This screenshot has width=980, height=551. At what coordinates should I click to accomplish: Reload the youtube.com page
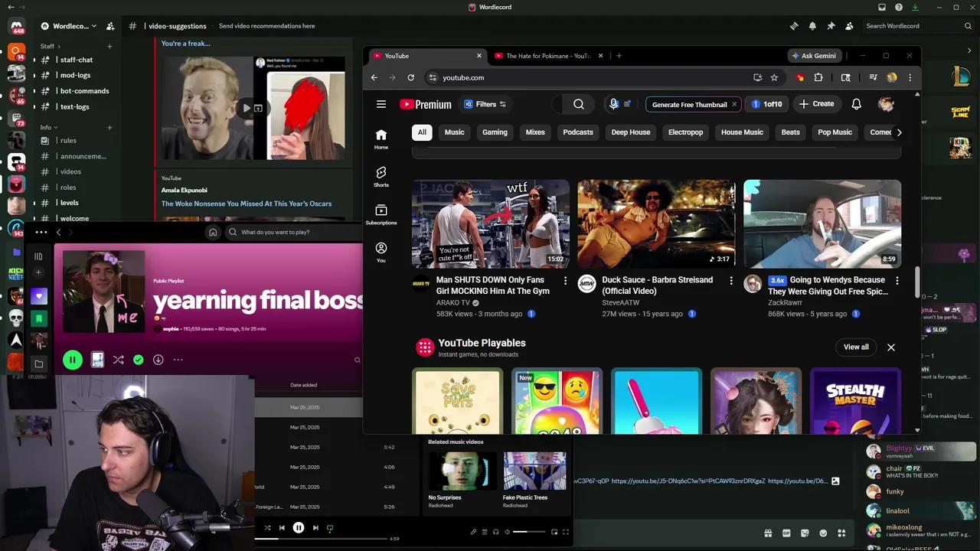tap(410, 77)
